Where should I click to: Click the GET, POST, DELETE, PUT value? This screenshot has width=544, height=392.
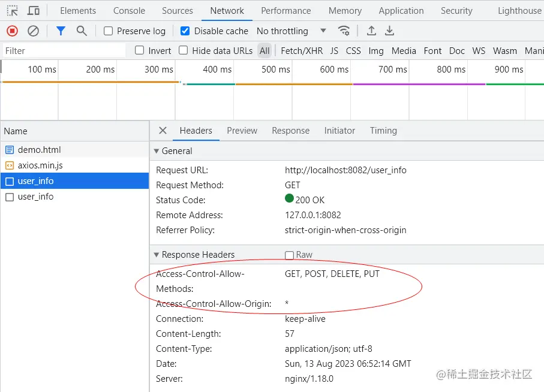point(332,274)
